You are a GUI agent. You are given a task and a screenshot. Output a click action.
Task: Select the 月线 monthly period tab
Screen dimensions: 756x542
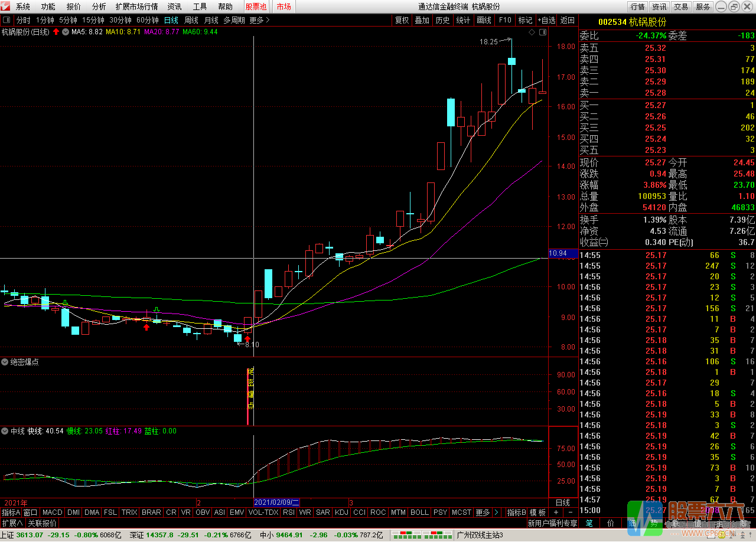211,19
